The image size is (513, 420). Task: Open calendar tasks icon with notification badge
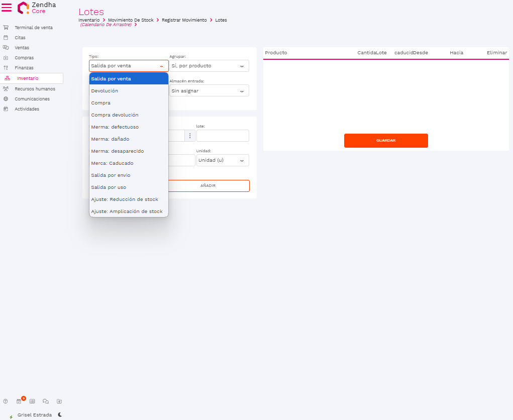point(19,401)
